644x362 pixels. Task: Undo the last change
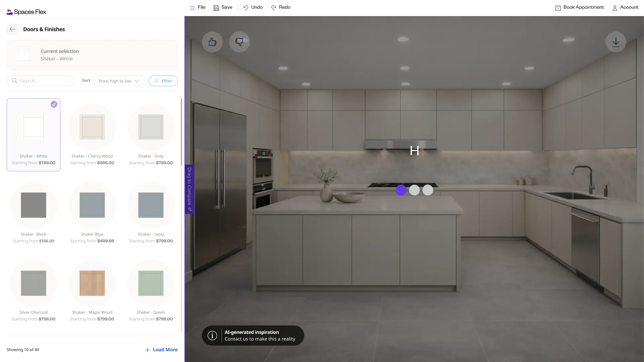tap(253, 7)
